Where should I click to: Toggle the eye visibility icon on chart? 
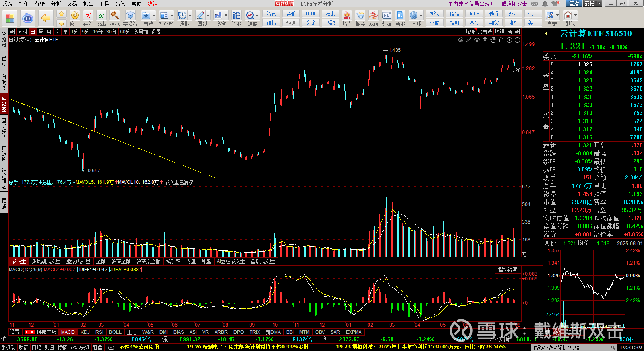[477, 40]
